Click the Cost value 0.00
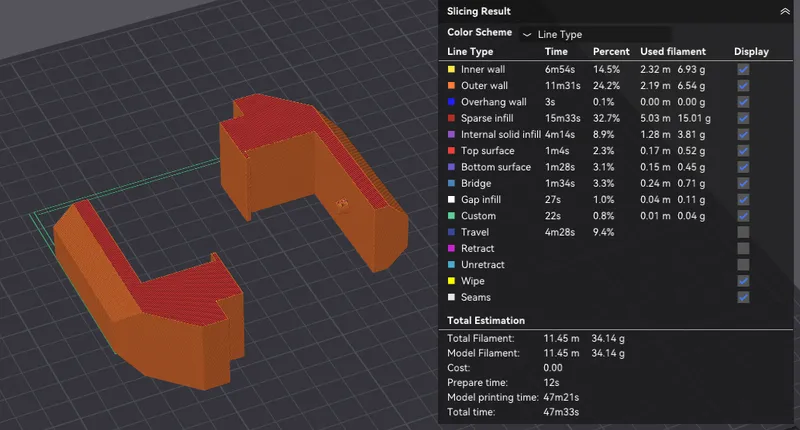Screen dimensions: 800x430 tap(553, 368)
